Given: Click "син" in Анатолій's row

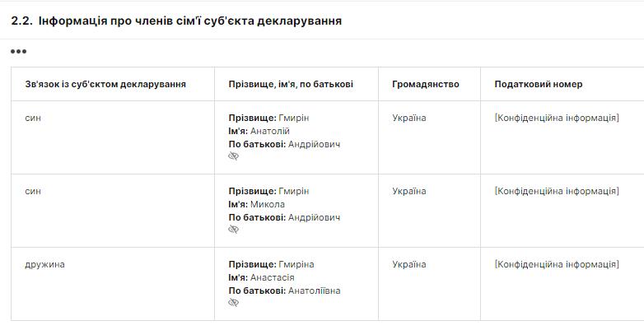Looking at the screenshot, I should (34, 118).
